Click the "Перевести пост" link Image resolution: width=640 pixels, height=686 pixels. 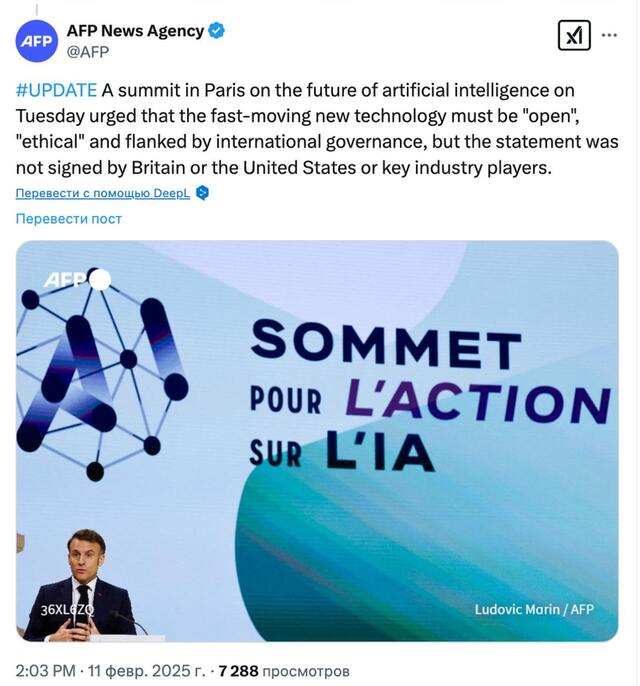(69, 218)
